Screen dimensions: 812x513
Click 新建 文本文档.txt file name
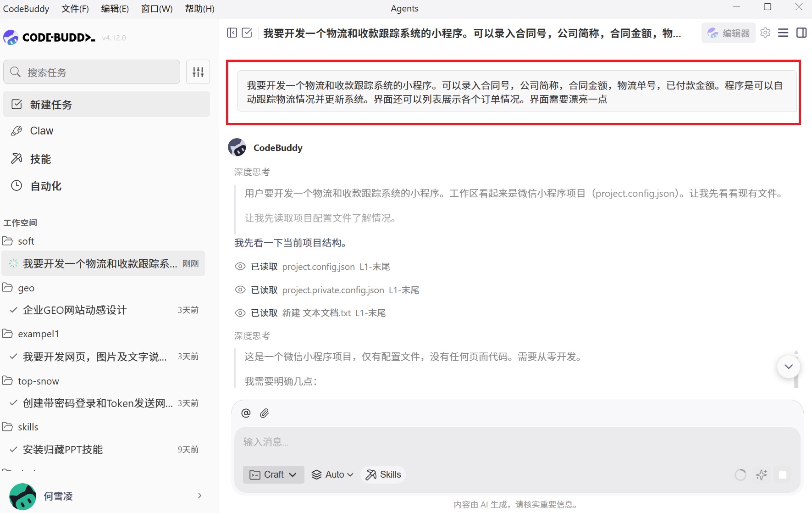pos(316,313)
